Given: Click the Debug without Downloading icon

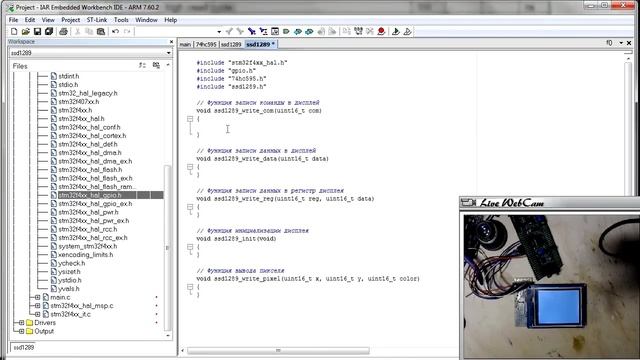Looking at the screenshot, I should point(407,31).
